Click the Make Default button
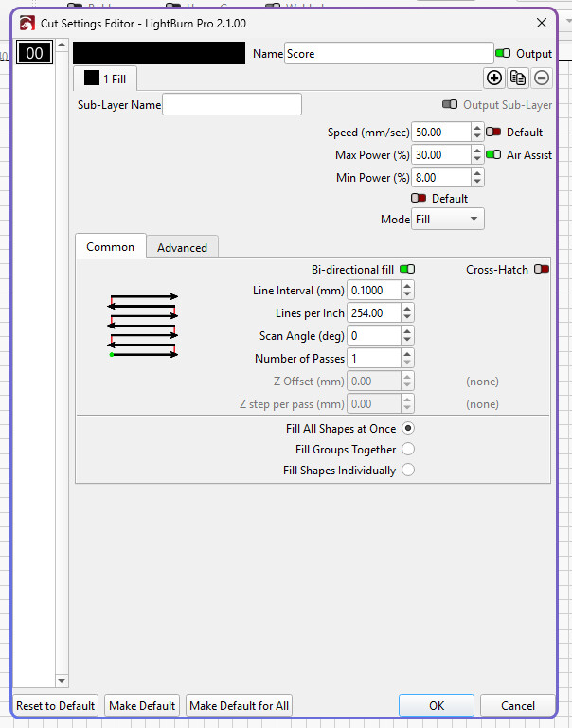The image size is (572, 728). pos(142,705)
